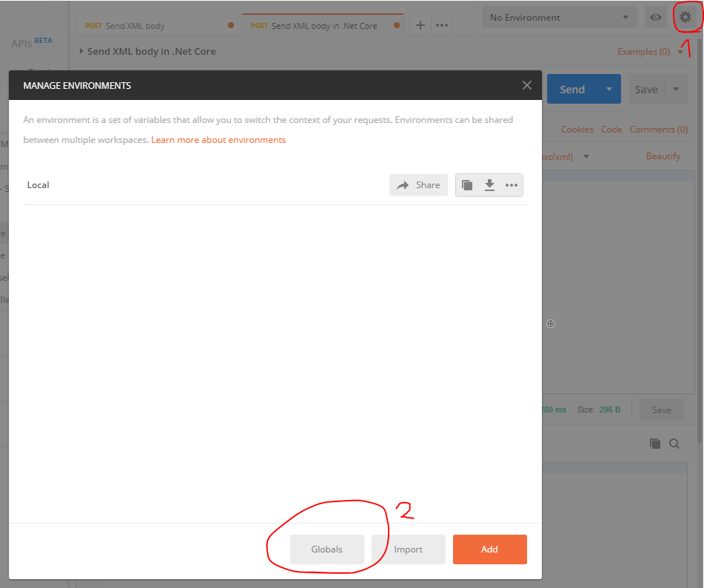Open the Code link
This screenshot has width=704, height=588.
click(x=611, y=130)
